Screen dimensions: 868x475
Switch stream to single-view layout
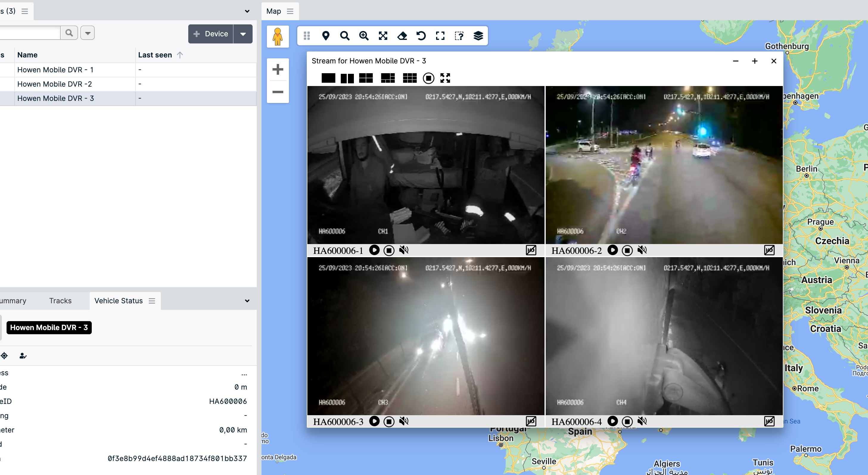coord(328,78)
